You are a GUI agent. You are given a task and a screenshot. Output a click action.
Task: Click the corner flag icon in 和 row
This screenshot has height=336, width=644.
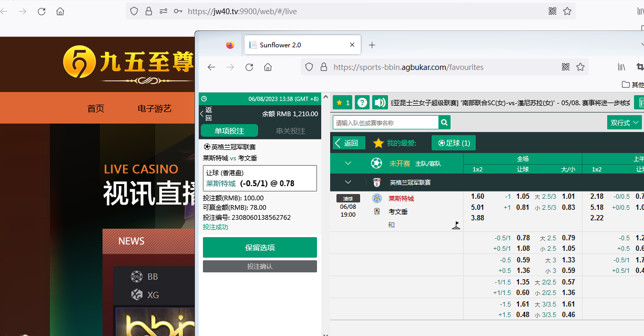pyautogui.click(x=456, y=225)
